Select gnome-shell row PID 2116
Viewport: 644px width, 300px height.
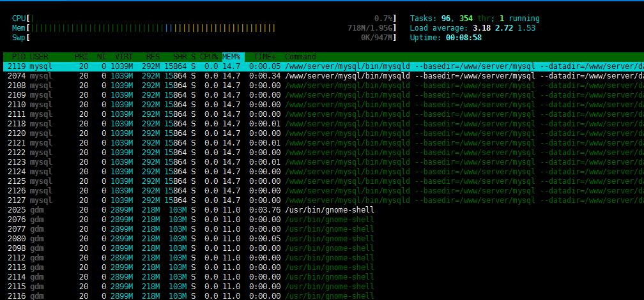click(x=323, y=296)
